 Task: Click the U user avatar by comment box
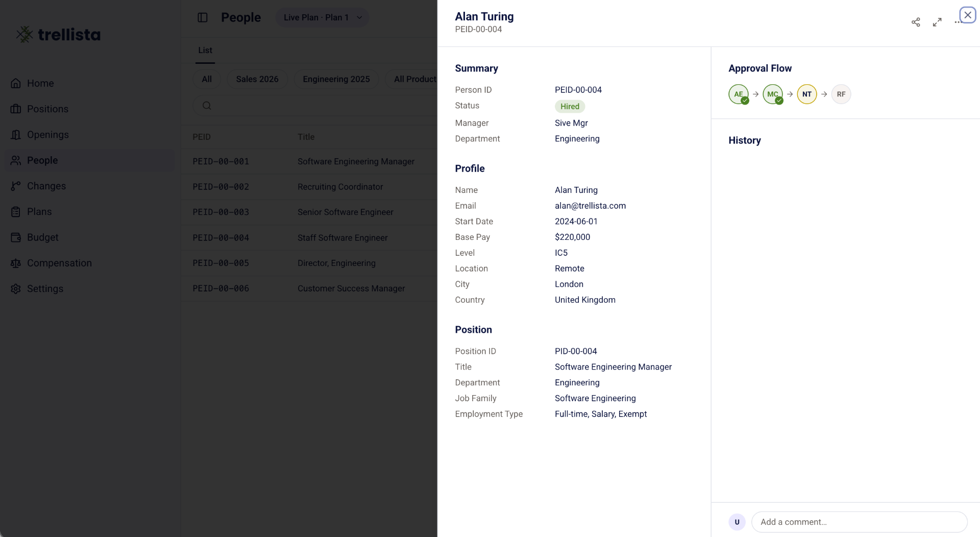(x=737, y=522)
